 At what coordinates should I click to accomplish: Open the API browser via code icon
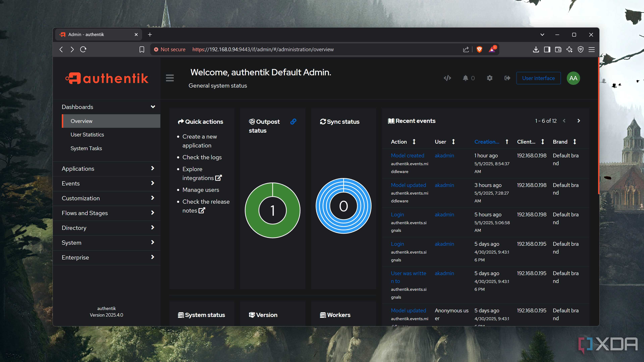(447, 78)
